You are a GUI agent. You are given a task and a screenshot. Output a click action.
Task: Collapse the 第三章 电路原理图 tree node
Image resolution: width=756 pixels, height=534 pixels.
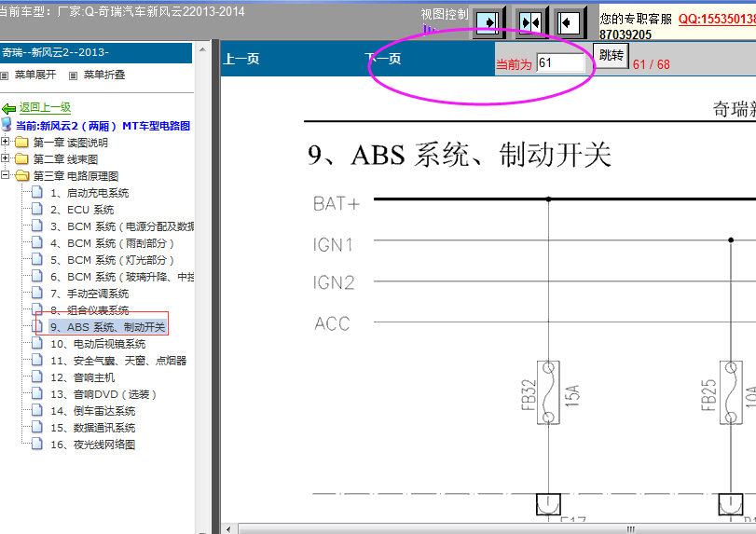(5, 174)
